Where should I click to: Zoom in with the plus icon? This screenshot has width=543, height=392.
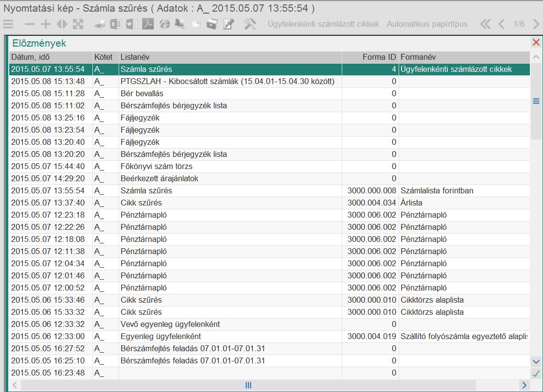(x=46, y=24)
